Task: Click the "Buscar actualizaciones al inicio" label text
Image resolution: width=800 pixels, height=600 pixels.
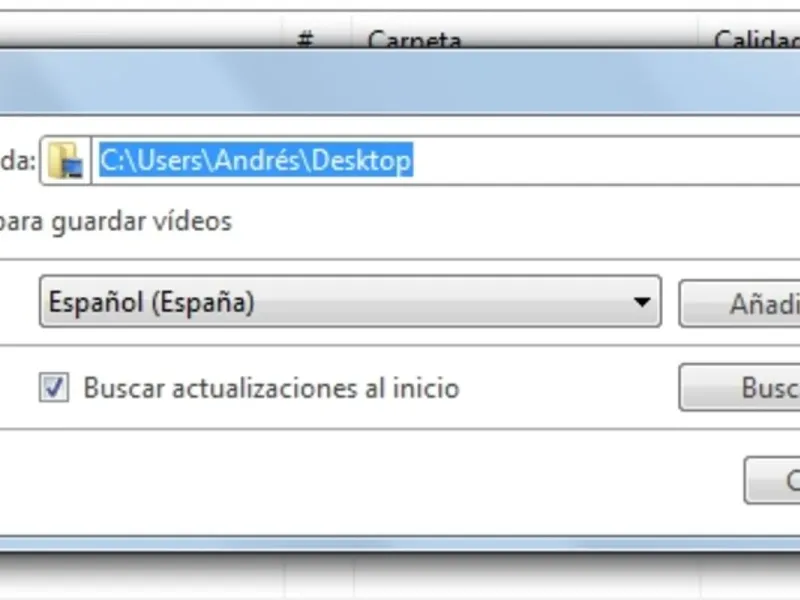Action: pos(271,388)
